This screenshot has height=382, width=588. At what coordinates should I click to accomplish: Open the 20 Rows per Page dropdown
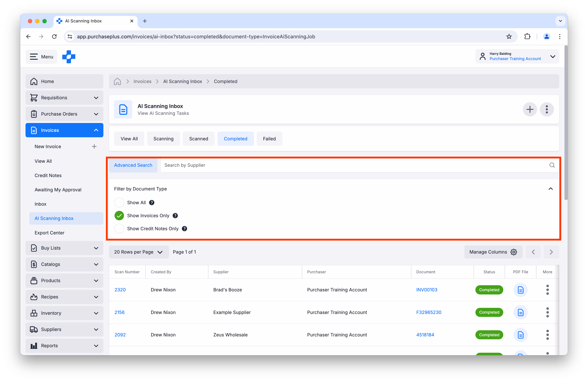point(139,252)
